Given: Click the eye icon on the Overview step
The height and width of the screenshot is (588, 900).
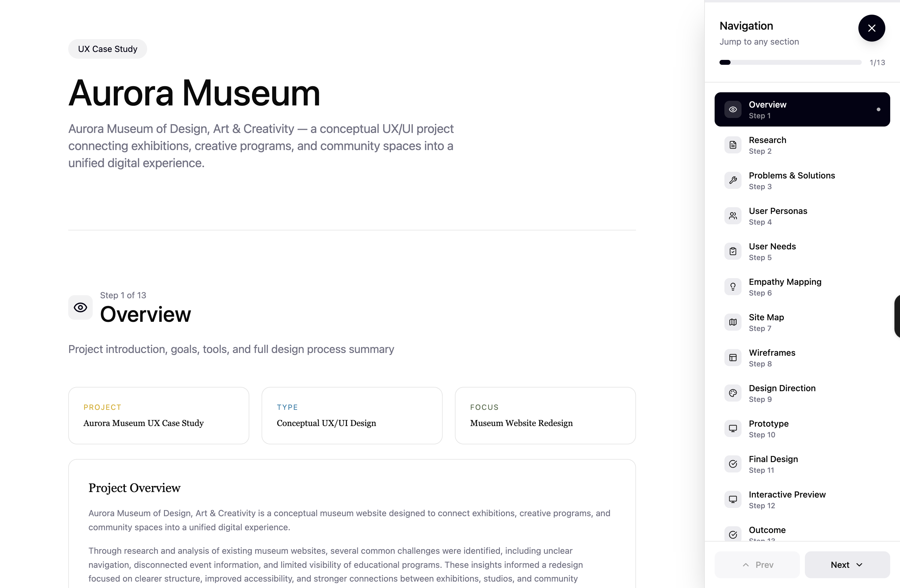Looking at the screenshot, I should [x=733, y=109].
